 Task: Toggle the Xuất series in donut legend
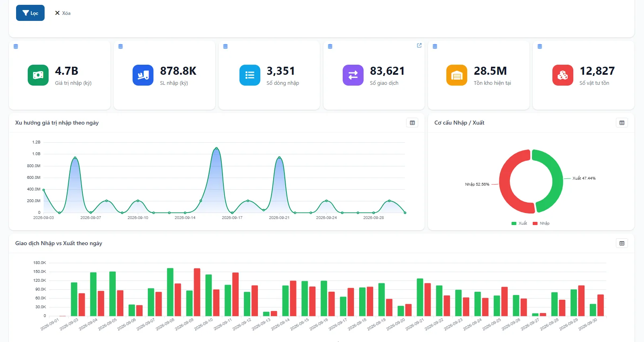(x=519, y=223)
